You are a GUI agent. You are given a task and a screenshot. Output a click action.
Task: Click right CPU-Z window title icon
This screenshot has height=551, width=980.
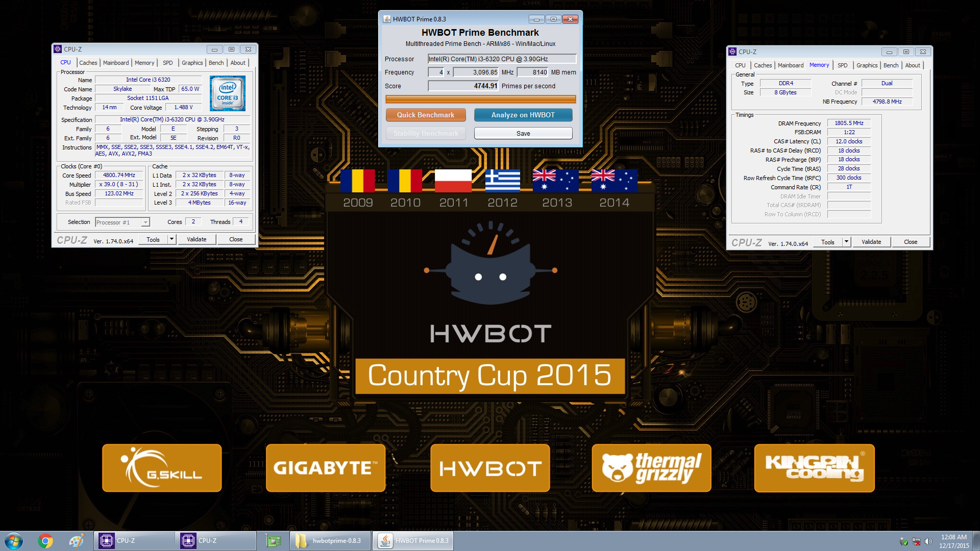click(x=732, y=52)
